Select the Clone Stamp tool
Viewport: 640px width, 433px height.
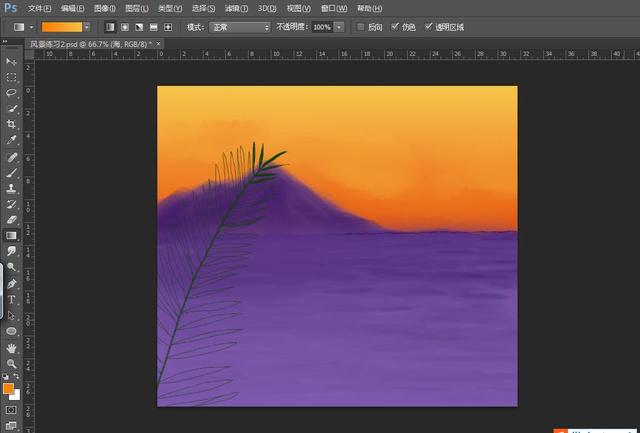(11, 188)
